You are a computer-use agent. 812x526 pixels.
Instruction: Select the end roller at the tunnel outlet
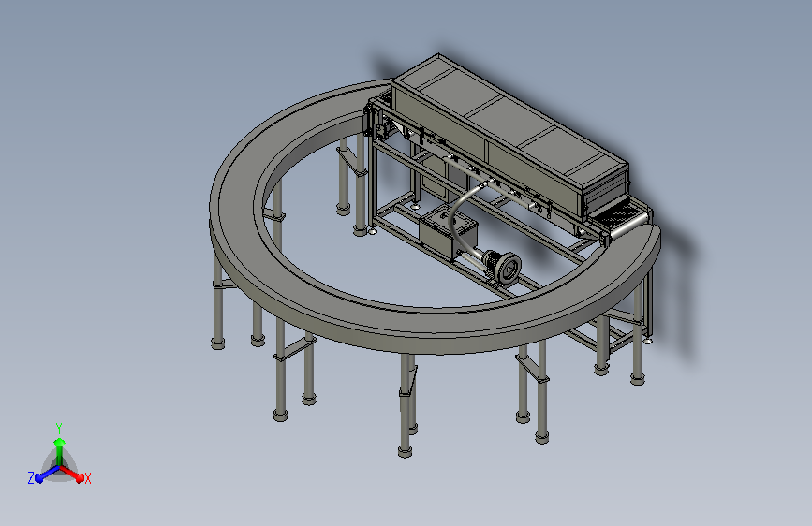point(629,226)
